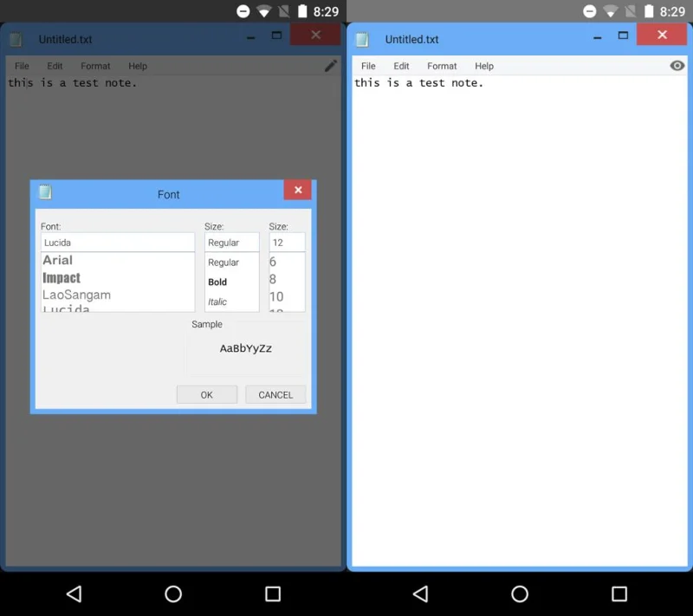
Task: Select LaoSangam in the font list
Action: pos(76,295)
